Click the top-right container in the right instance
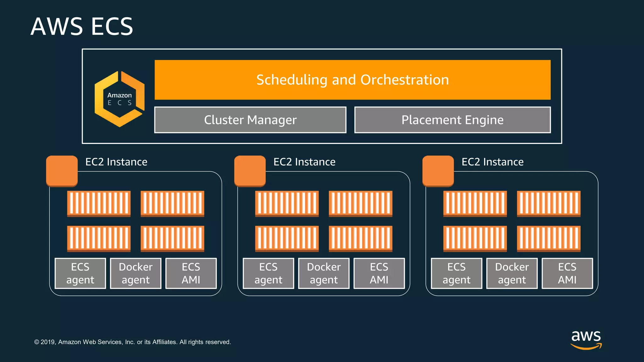 548,203
